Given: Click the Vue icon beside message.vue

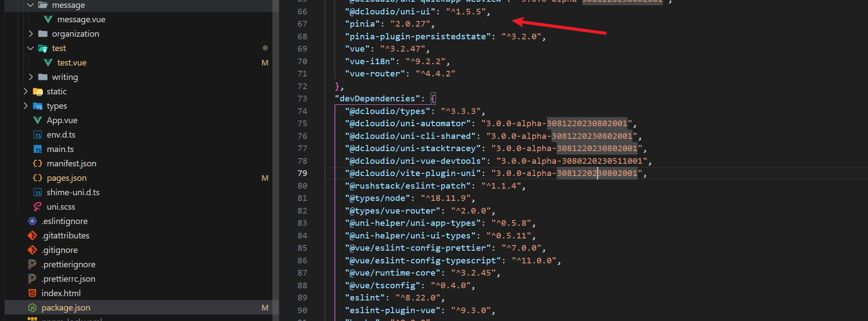Looking at the screenshot, I should tap(48, 19).
